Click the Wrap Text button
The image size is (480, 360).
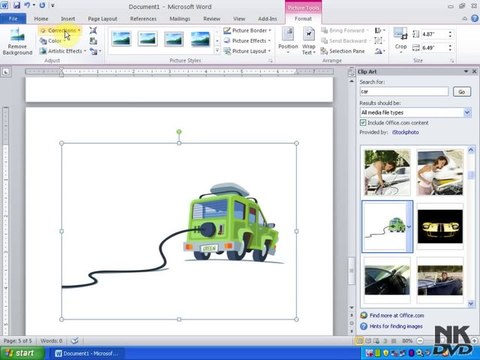click(x=309, y=41)
